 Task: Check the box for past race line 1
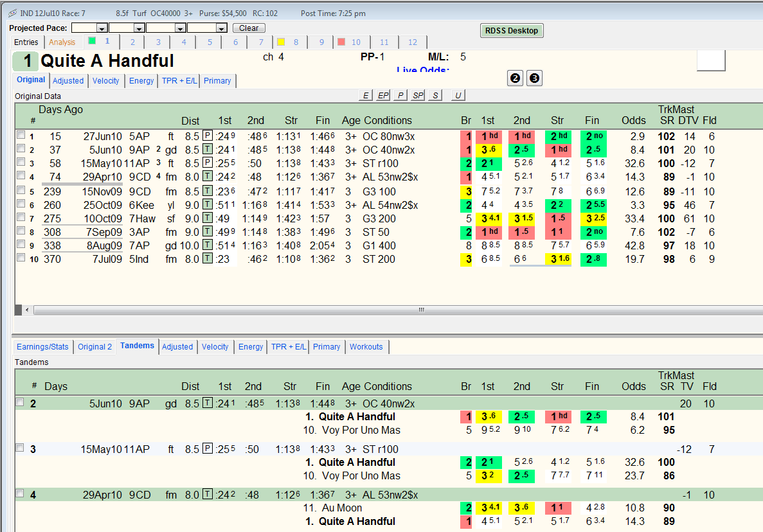click(x=21, y=135)
